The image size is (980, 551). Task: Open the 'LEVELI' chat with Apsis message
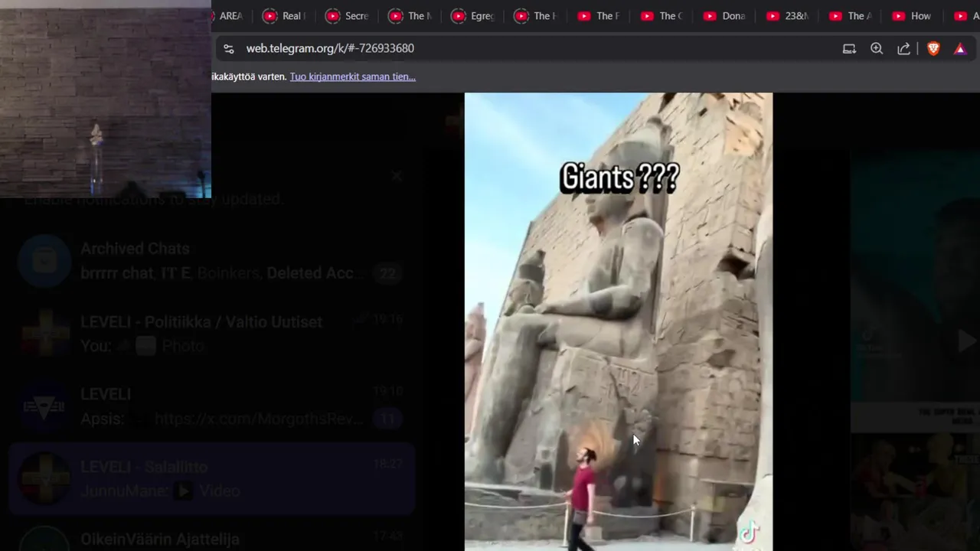click(212, 406)
